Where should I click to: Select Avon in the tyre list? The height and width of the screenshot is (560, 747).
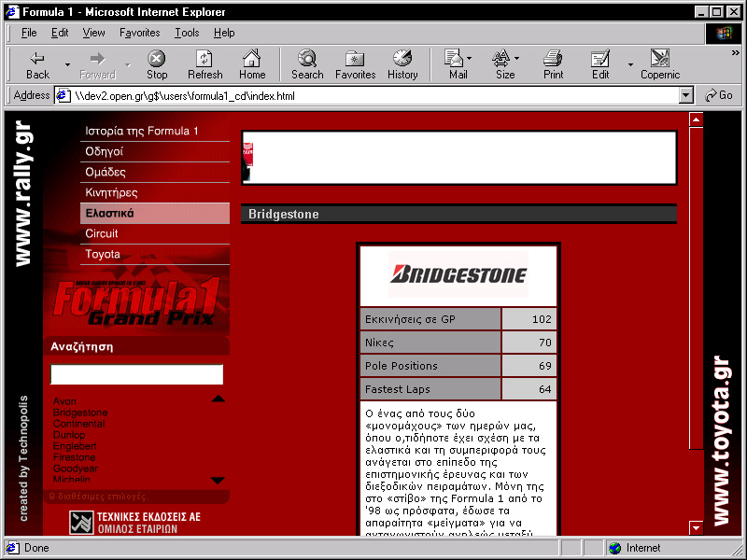[x=64, y=401]
